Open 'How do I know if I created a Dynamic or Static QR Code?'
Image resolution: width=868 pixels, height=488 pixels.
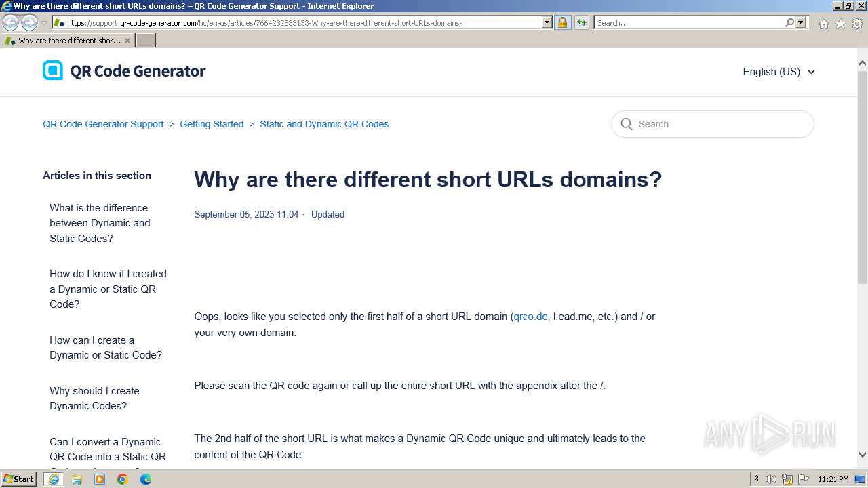[108, 289]
